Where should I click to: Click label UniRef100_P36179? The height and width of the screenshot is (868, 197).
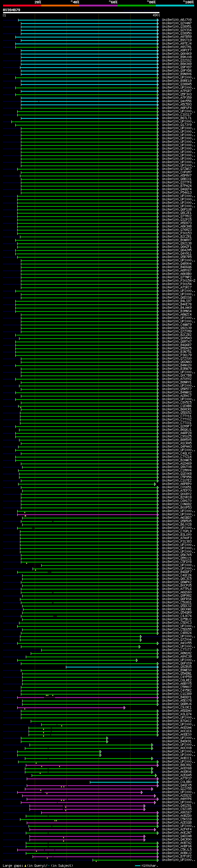pyautogui.click(x=177, y=355)
